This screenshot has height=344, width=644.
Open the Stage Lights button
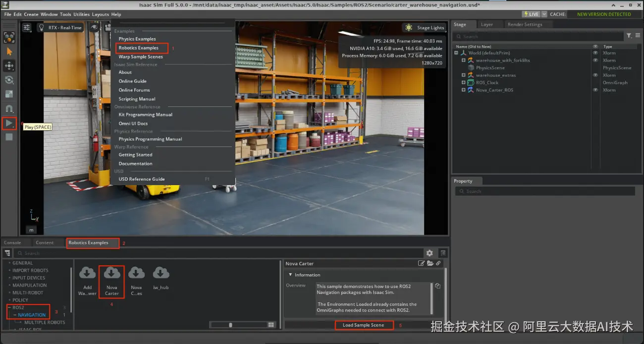(x=425, y=28)
